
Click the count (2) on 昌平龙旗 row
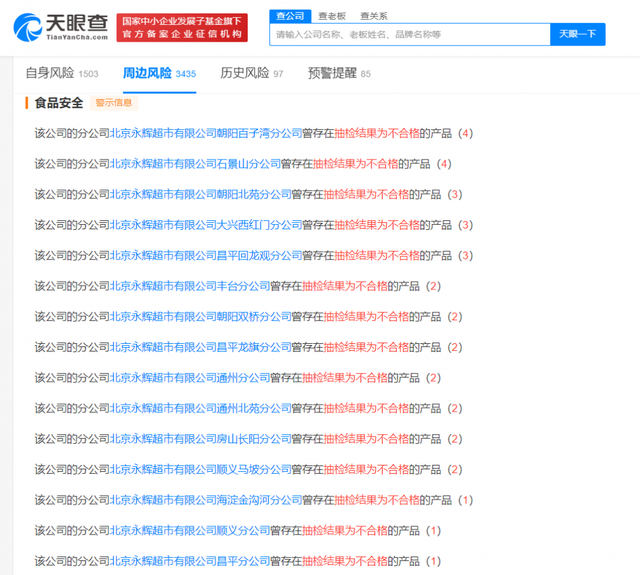455,347
